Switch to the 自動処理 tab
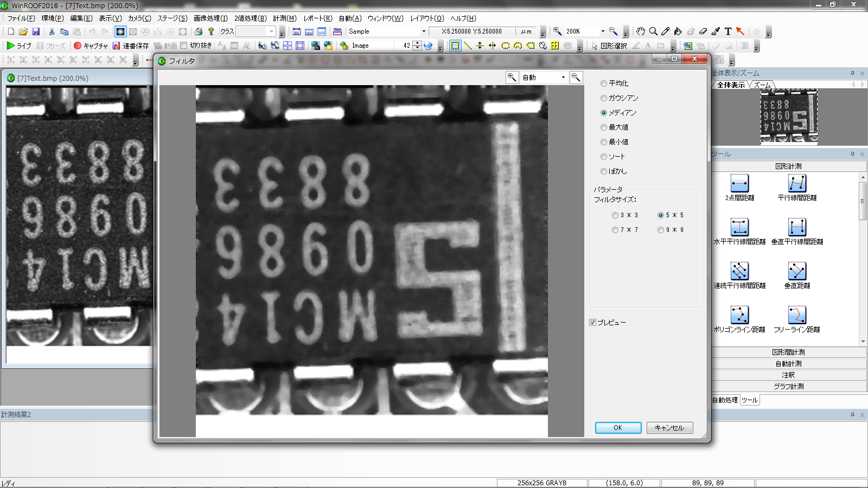Screen dimensions: 868x488 coord(725,400)
